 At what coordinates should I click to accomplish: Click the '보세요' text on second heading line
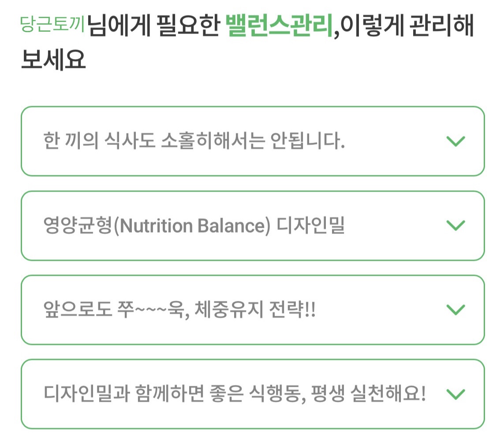click(x=53, y=60)
